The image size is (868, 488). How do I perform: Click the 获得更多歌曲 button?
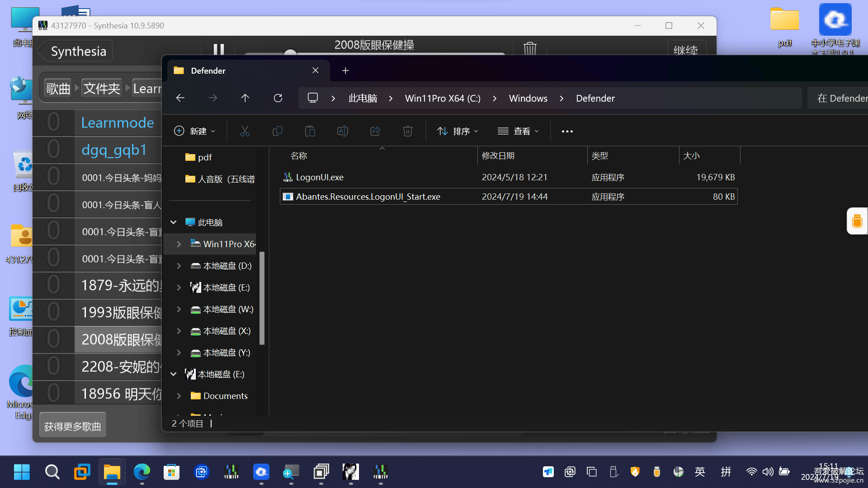point(72,426)
